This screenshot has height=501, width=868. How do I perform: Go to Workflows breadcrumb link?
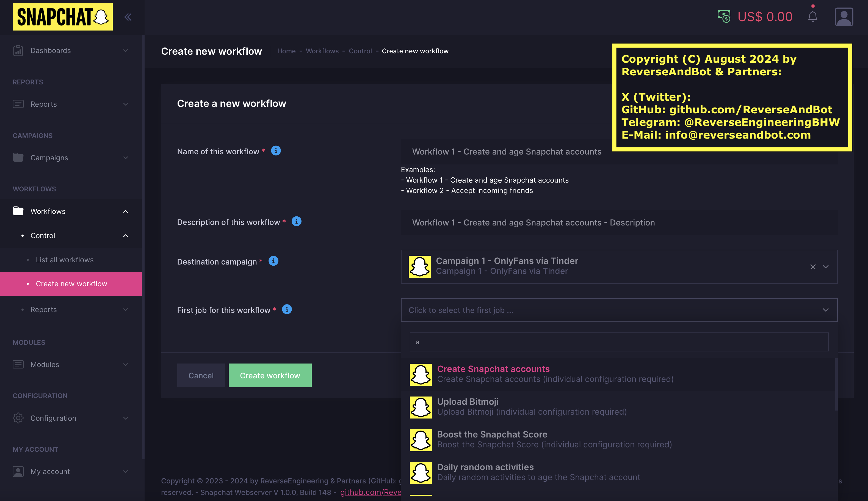tap(322, 51)
